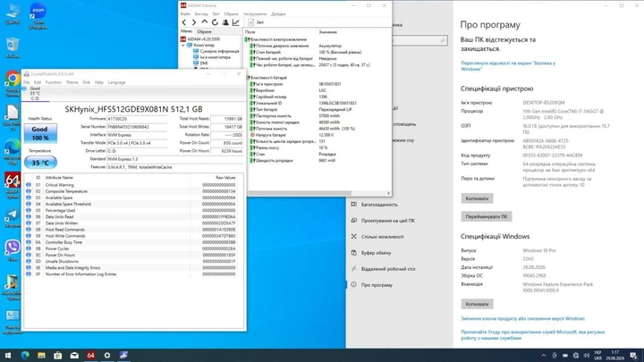
Task: Open CrystalDiskInfo File menu
Action: click(26, 82)
